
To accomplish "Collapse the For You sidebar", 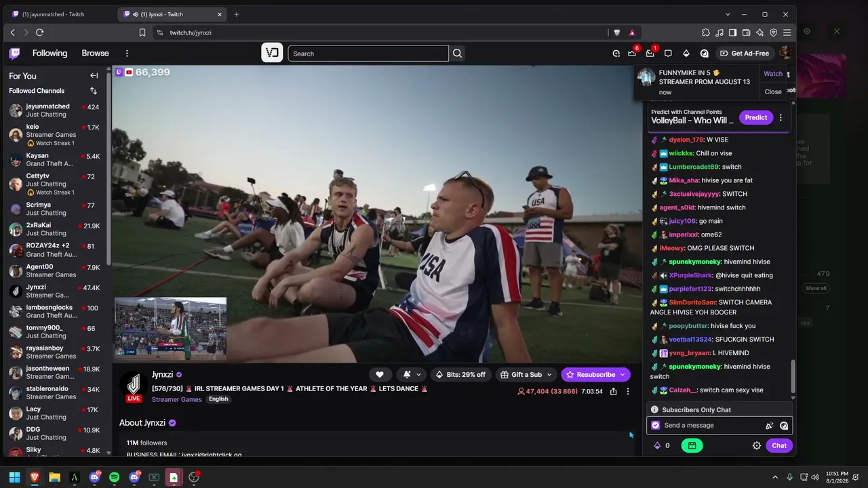I will (94, 76).
